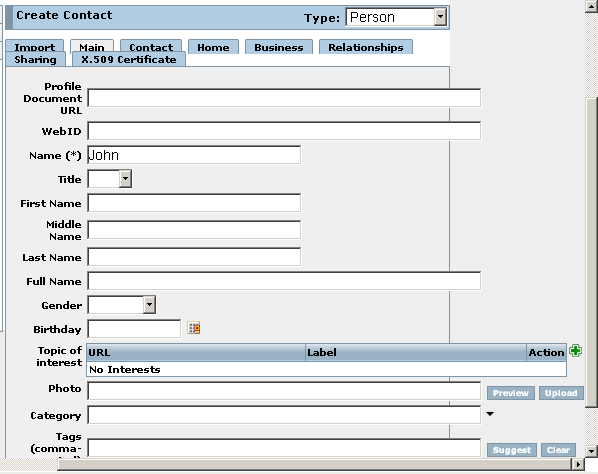Expand the Category list arrow
598x474 pixels.
490,414
